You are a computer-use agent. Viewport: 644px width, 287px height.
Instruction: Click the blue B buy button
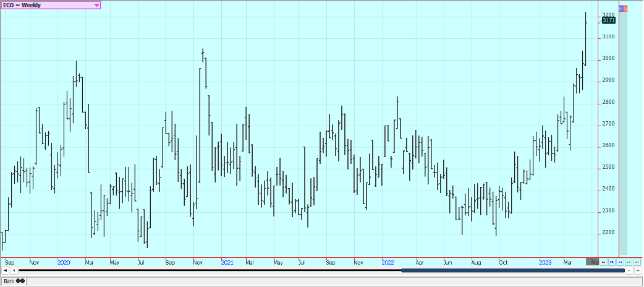621,8
